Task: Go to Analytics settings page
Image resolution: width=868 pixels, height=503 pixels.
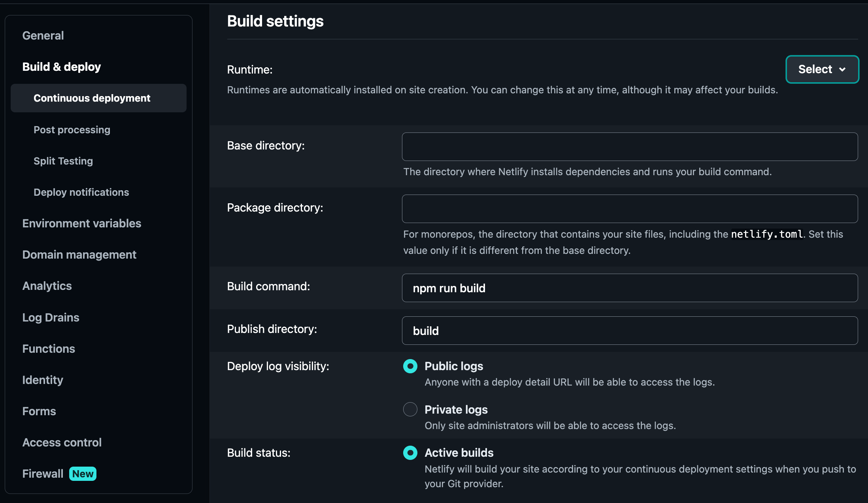Action: pos(47,286)
